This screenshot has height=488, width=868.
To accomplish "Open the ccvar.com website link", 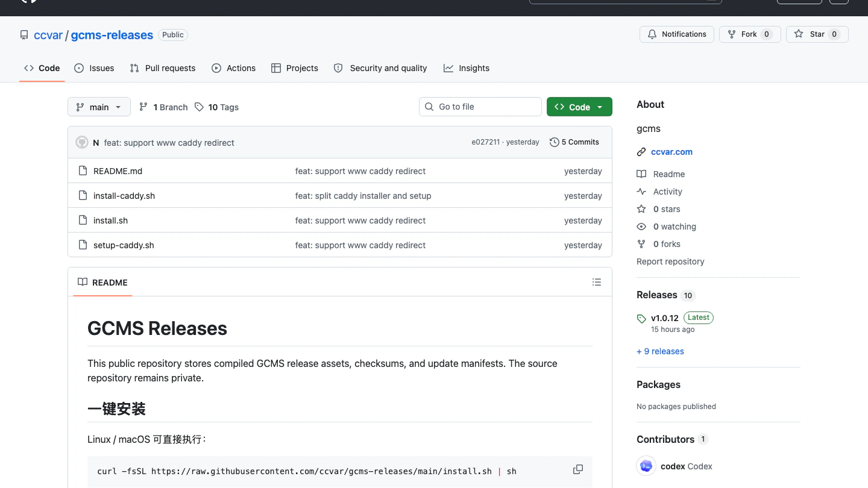I will click(671, 152).
